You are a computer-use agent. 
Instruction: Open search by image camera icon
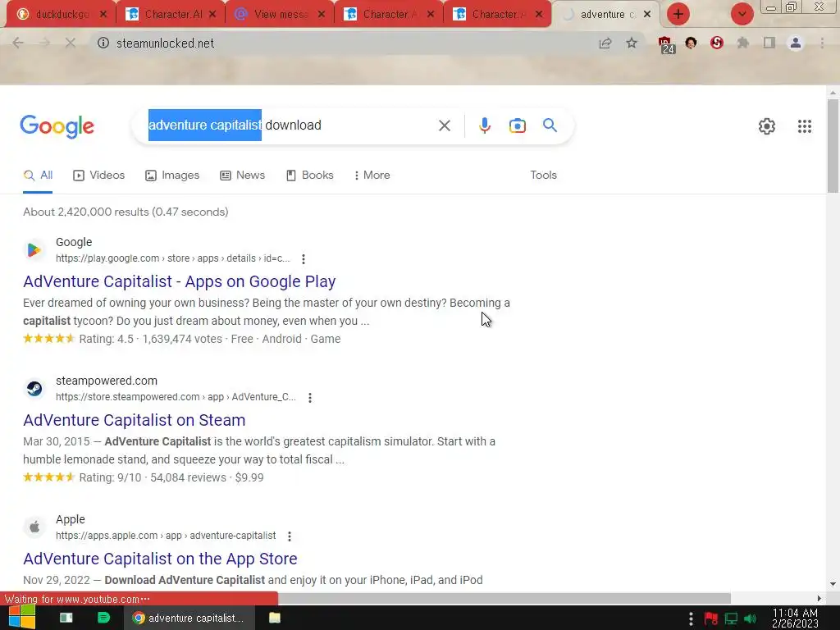coord(517,126)
